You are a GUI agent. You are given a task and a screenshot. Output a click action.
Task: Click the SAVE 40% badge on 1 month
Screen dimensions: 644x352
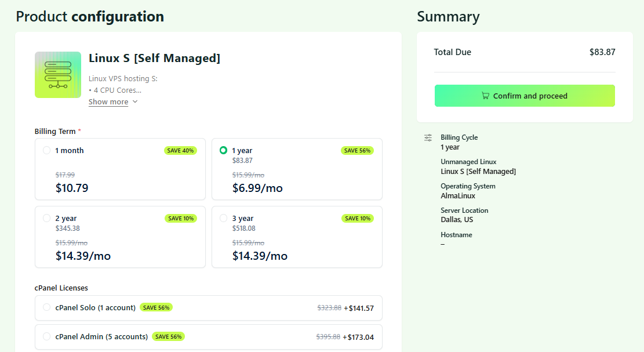[x=180, y=150]
